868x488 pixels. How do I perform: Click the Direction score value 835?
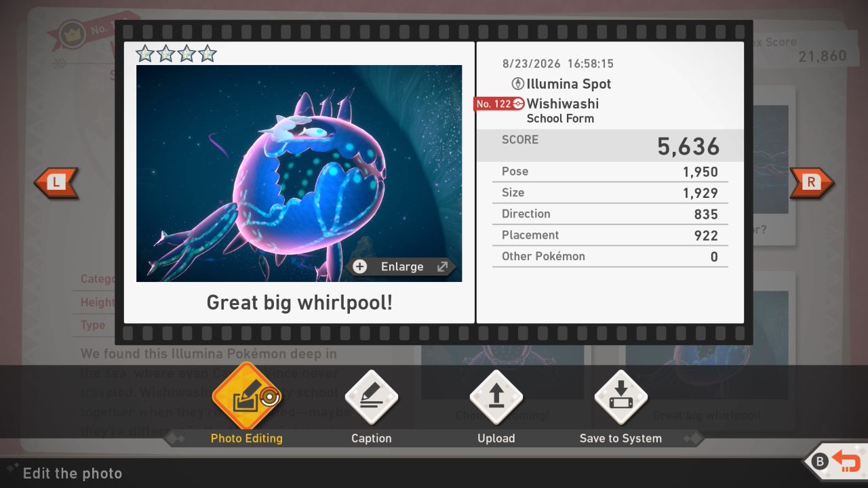706,214
